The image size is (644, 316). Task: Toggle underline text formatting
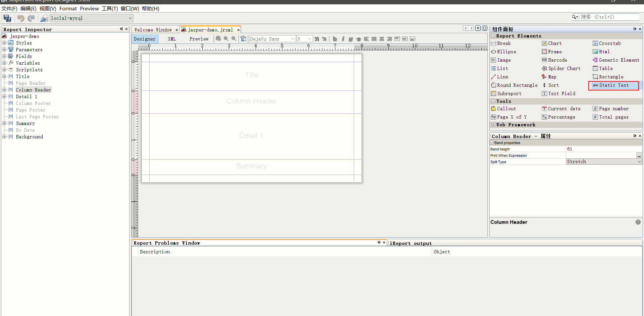click(351, 39)
